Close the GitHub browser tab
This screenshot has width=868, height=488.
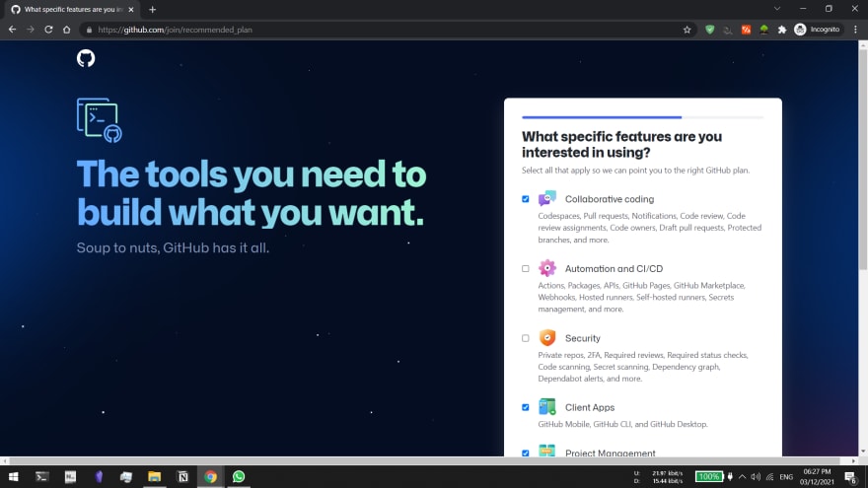coord(131,10)
